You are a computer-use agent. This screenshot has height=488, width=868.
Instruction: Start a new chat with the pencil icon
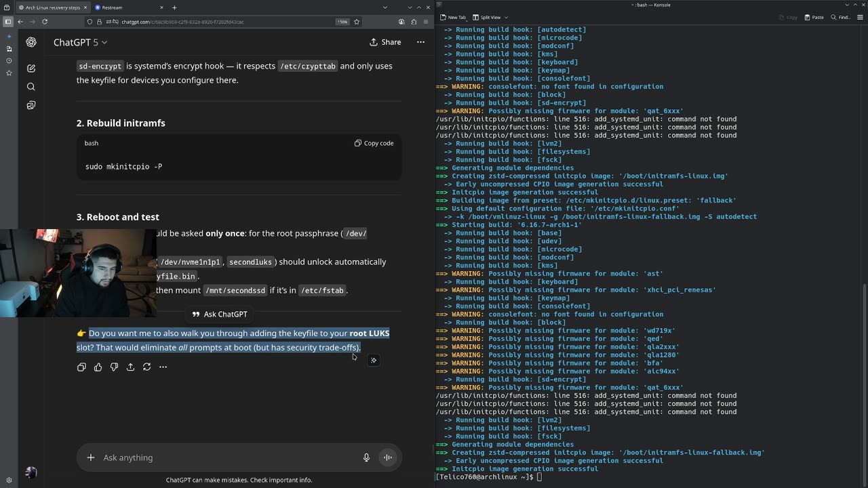click(31, 68)
